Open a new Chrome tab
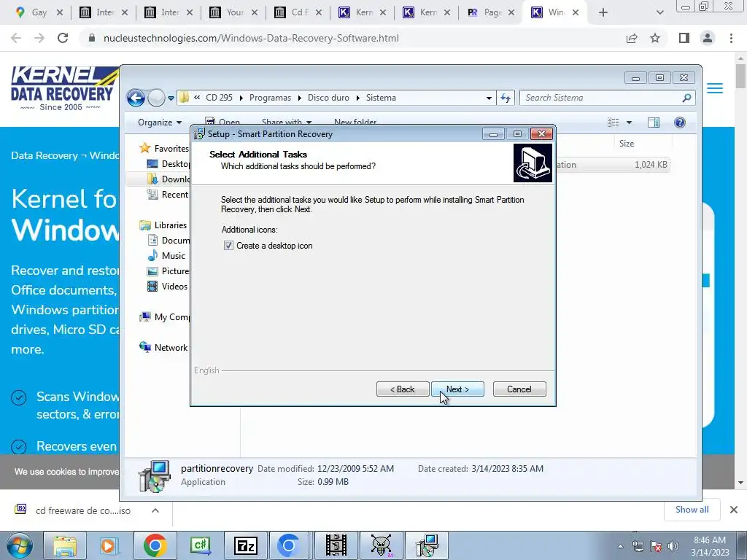 click(603, 12)
